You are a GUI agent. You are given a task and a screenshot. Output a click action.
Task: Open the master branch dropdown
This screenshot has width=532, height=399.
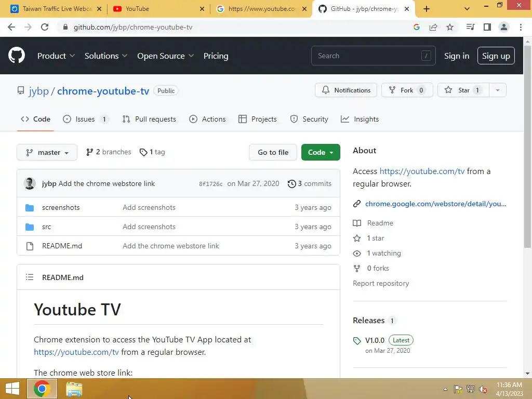click(47, 152)
